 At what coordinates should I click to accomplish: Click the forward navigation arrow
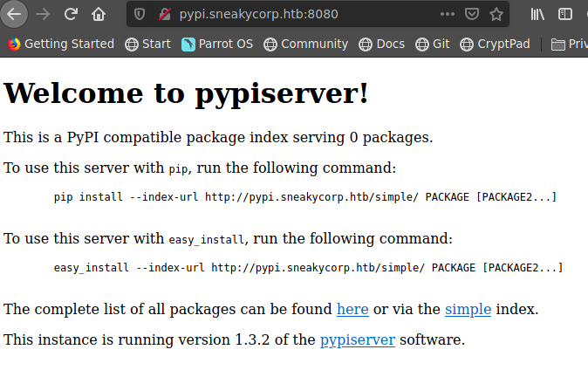(x=43, y=14)
